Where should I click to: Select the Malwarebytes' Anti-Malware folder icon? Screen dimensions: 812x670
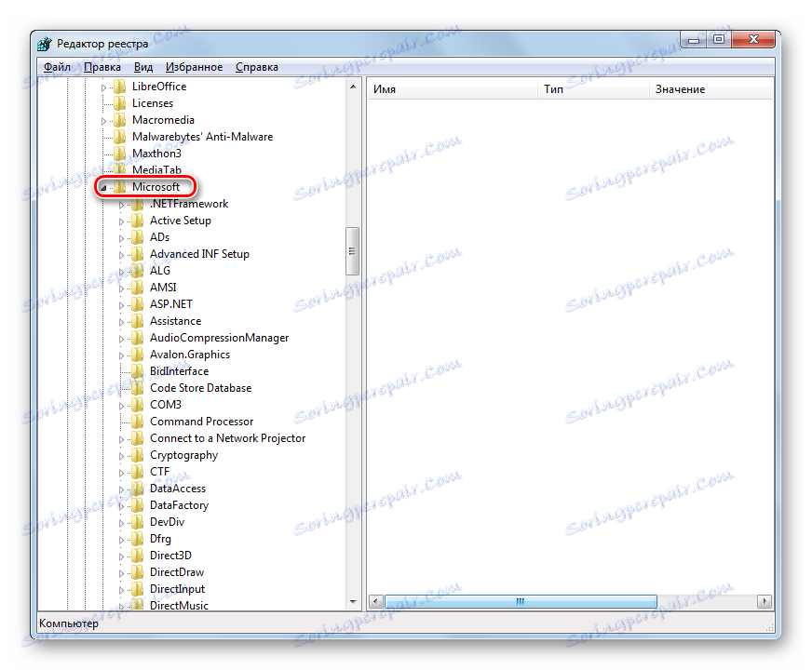[119, 137]
